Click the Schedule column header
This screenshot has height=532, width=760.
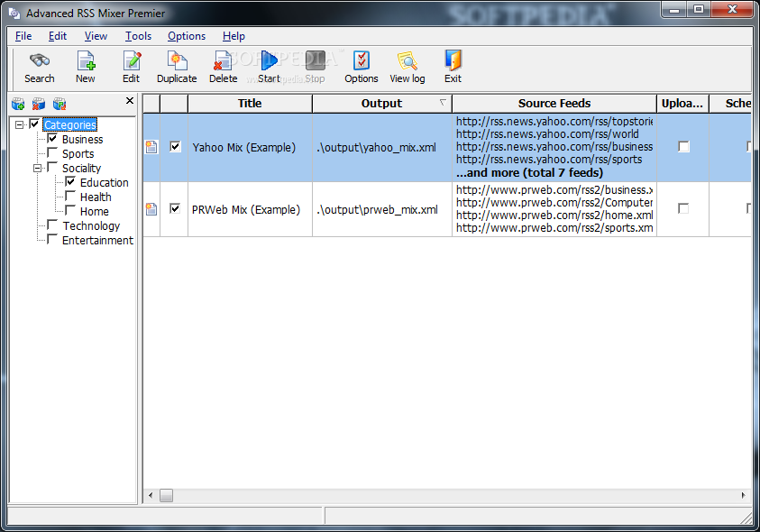pos(731,104)
